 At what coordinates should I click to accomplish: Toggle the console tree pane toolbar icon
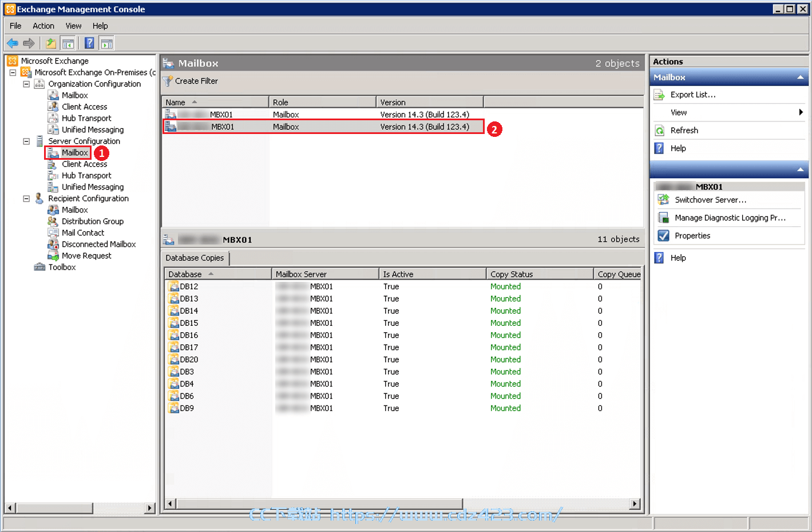point(68,43)
